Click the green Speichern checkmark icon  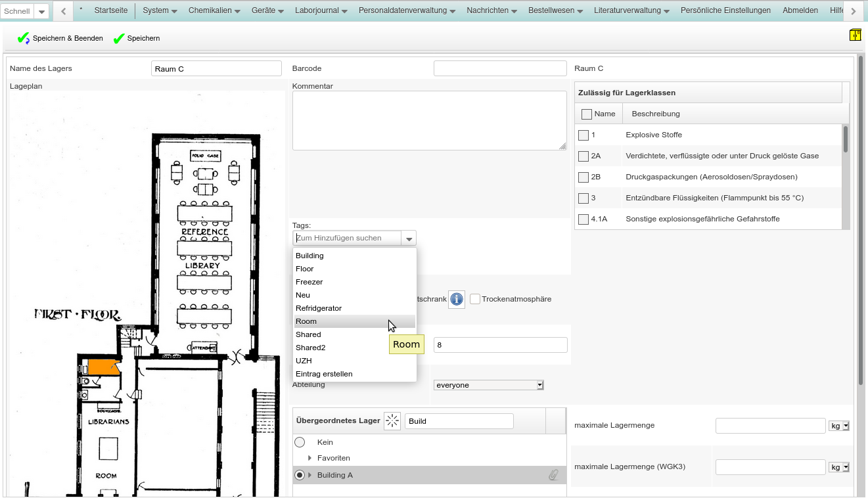(x=119, y=39)
